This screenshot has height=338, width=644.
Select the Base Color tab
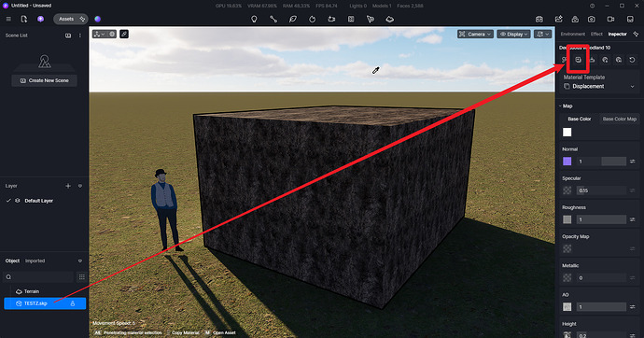point(579,120)
